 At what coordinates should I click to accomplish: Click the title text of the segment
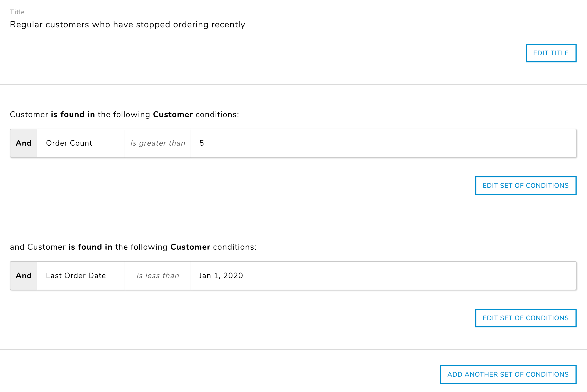tap(128, 24)
